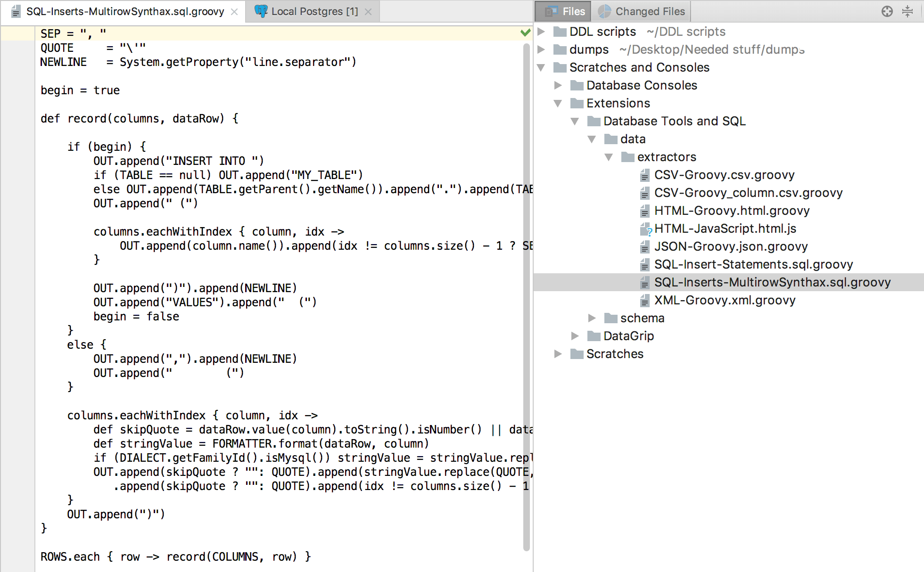Viewport: 924px width, 572px height.
Task: Click the editor vertical scrollbar
Action: pyautogui.click(x=527, y=297)
